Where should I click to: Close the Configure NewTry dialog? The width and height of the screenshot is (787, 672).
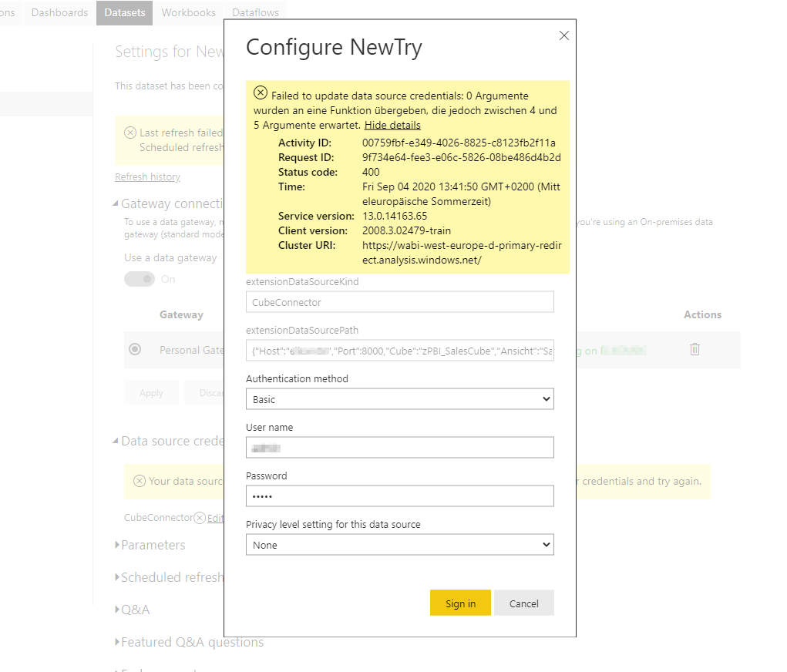pos(564,35)
